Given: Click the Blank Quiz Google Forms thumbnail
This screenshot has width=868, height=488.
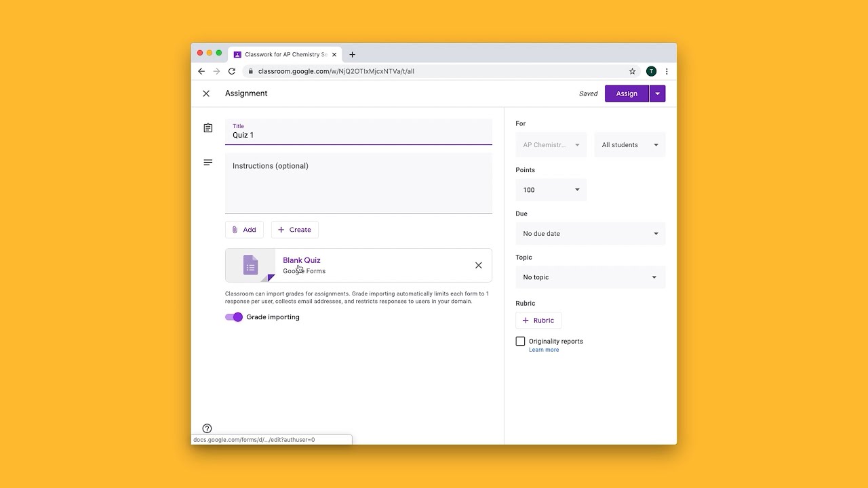Looking at the screenshot, I should tap(250, 265).
